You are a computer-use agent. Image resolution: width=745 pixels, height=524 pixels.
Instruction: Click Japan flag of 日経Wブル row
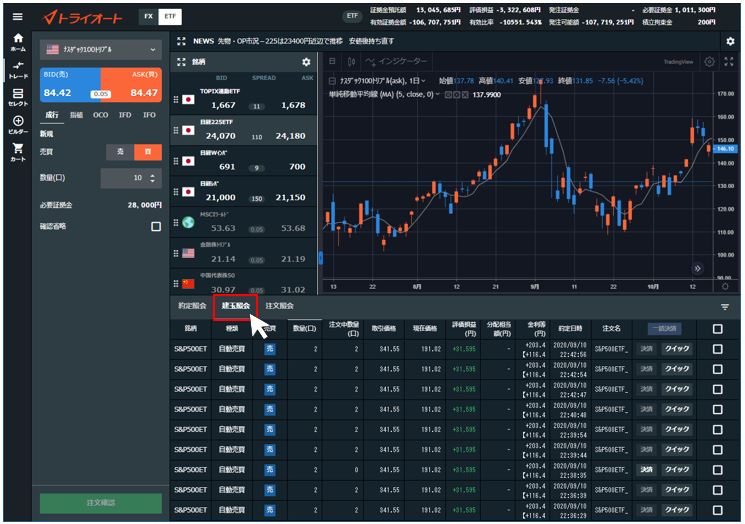pos(188,162)
